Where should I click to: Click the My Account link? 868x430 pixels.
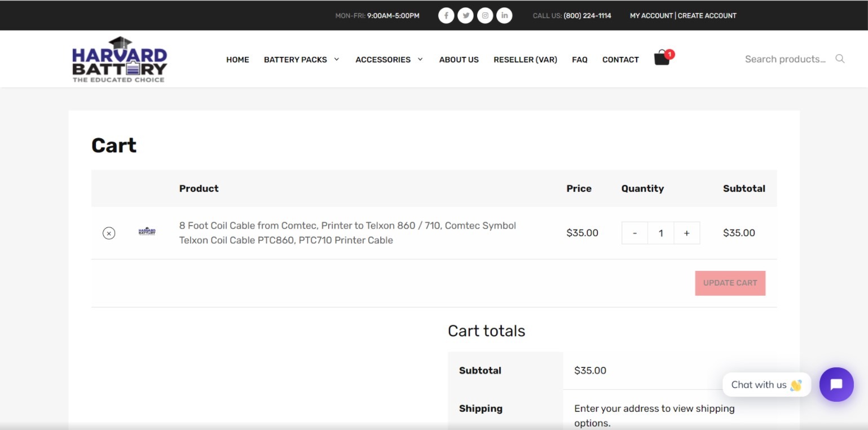coord(651,15)
